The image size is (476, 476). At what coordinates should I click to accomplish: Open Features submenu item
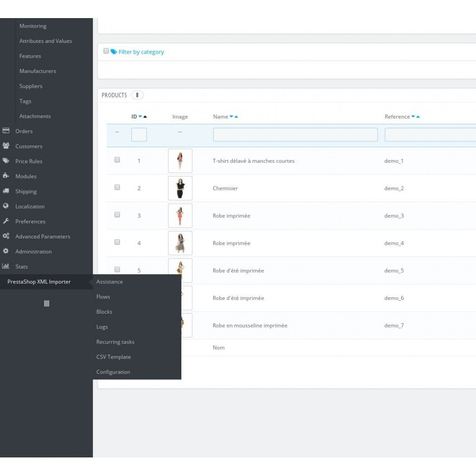click(30, 56)
